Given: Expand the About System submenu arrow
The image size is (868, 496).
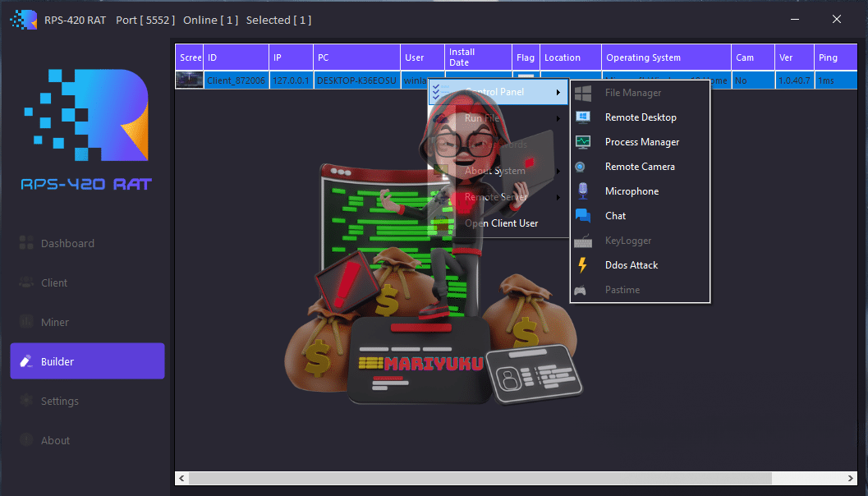Looking at the screenshot, I should coord(559,171).
